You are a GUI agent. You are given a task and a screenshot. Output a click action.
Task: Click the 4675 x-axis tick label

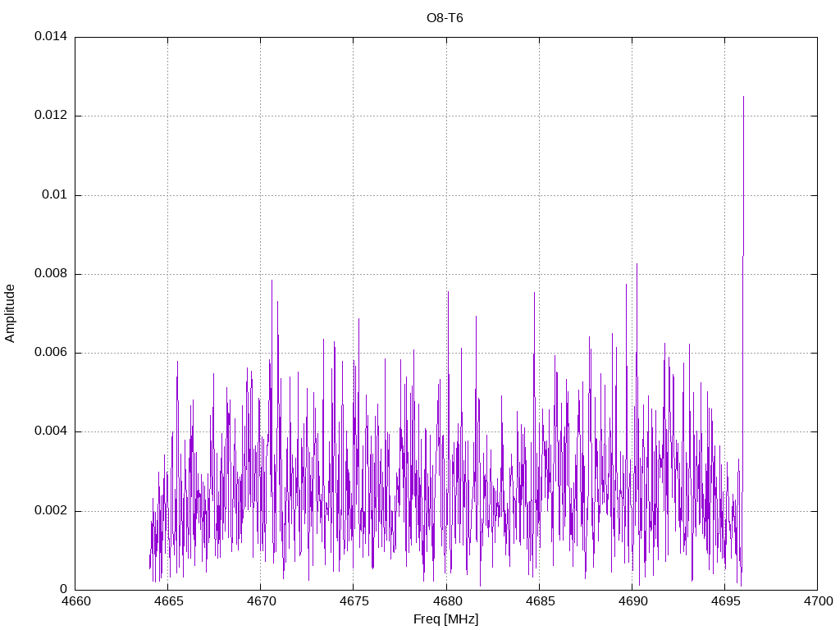[x=354, y=601]
